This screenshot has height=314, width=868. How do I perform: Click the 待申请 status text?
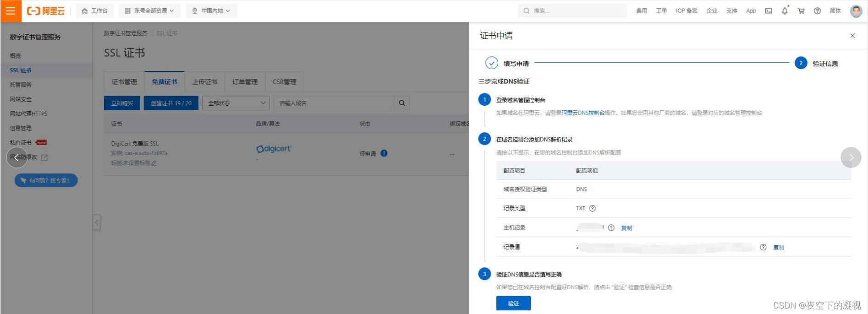pyautogui.click(x=368, y=154)
